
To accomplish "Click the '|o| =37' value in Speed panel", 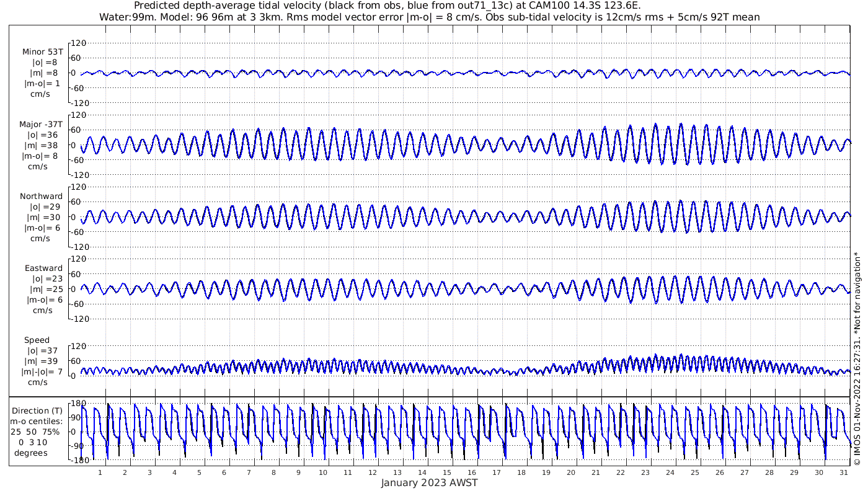I will pos(43,351).
